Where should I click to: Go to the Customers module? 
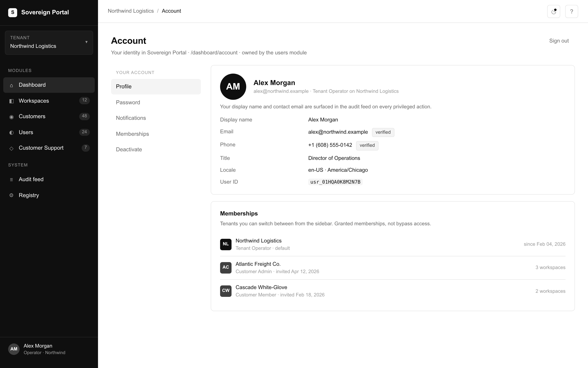point(49,116)
